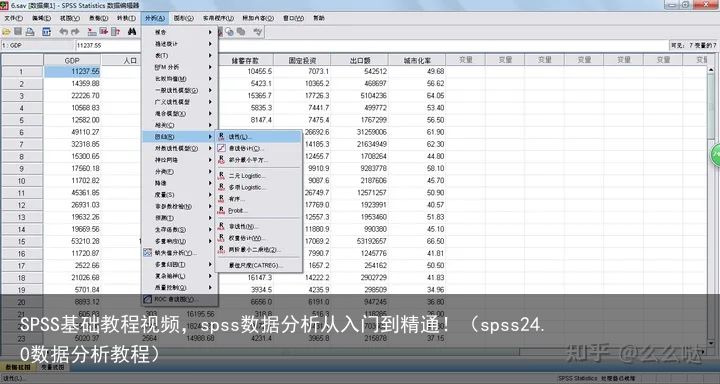Click the cell value field showing 11237.55
Screen dimensions: 720x384
tap(108, 45)
